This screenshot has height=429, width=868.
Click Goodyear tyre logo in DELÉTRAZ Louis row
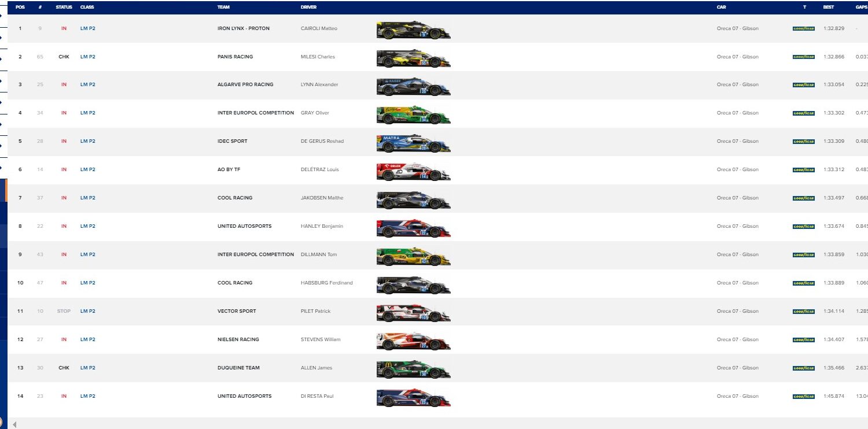(803, 170)
